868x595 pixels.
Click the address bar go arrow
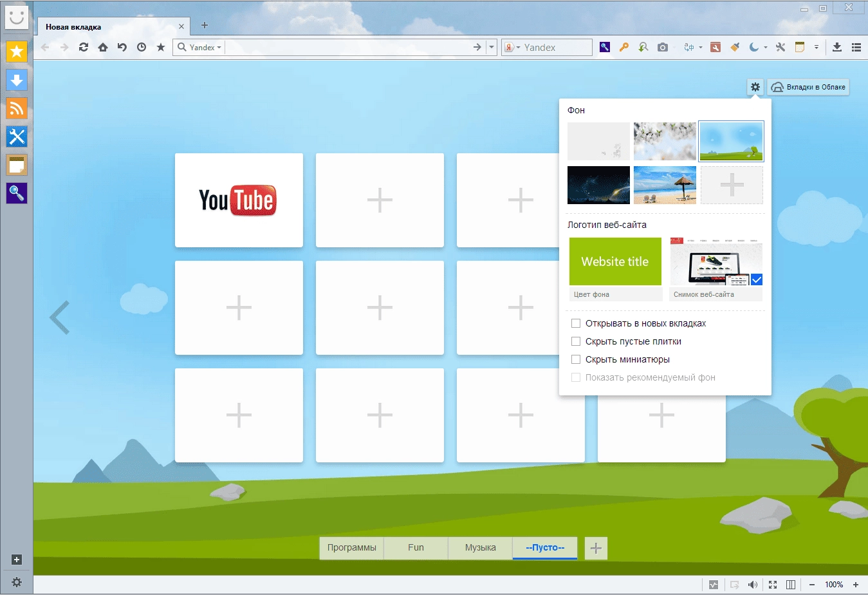coord(477,47)
